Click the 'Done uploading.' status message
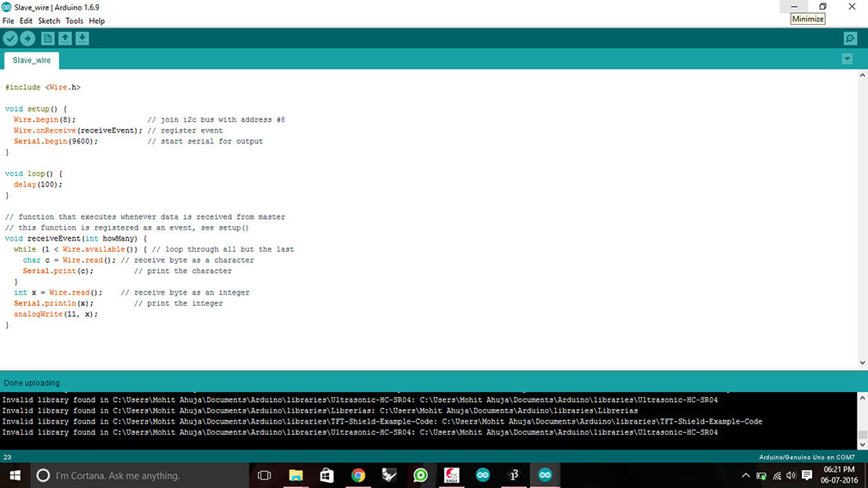 pos(33,383)
